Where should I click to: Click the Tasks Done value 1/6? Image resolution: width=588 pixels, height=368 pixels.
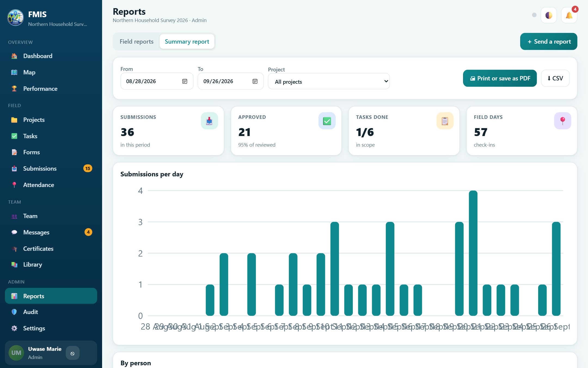pos(365,132)
